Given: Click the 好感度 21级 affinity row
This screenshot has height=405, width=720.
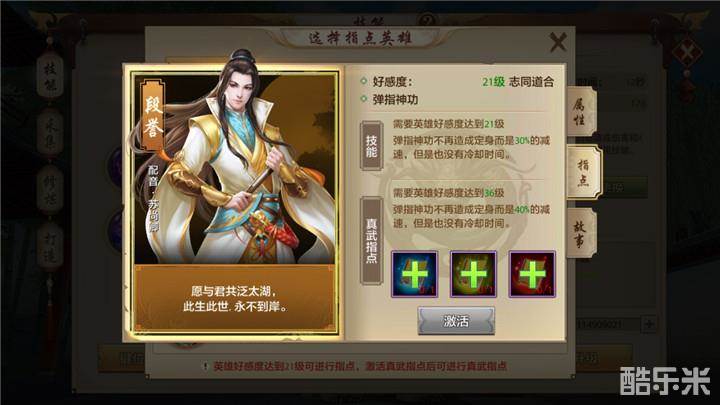Looking at the screenshot, I should pyautogui.click(x=458, y=82).
